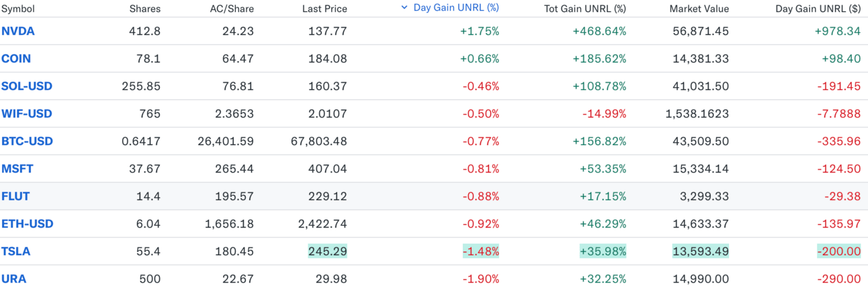Open the URA ticker link
This screenshot has width=868, height=292.
(13, 279)
